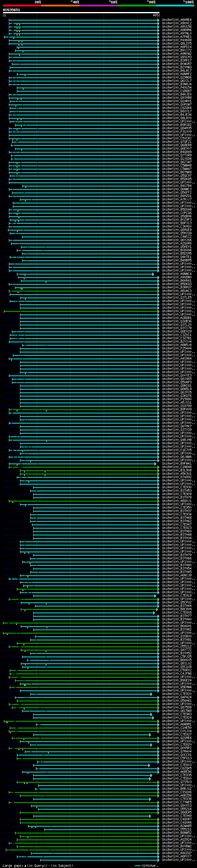This screenshot has height=868, width=197.
Task: Select the UniRef100_C7E930 label
Action: [x=176, y=487]
